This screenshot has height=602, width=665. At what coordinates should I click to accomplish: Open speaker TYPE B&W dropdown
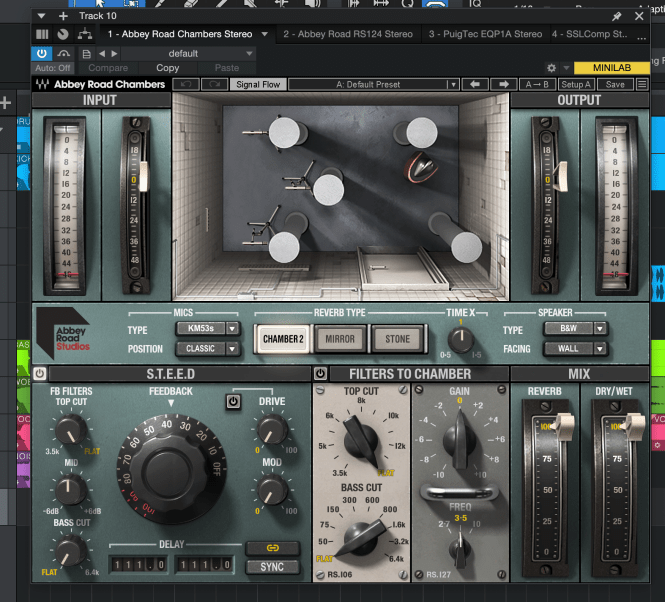[576, 328]
